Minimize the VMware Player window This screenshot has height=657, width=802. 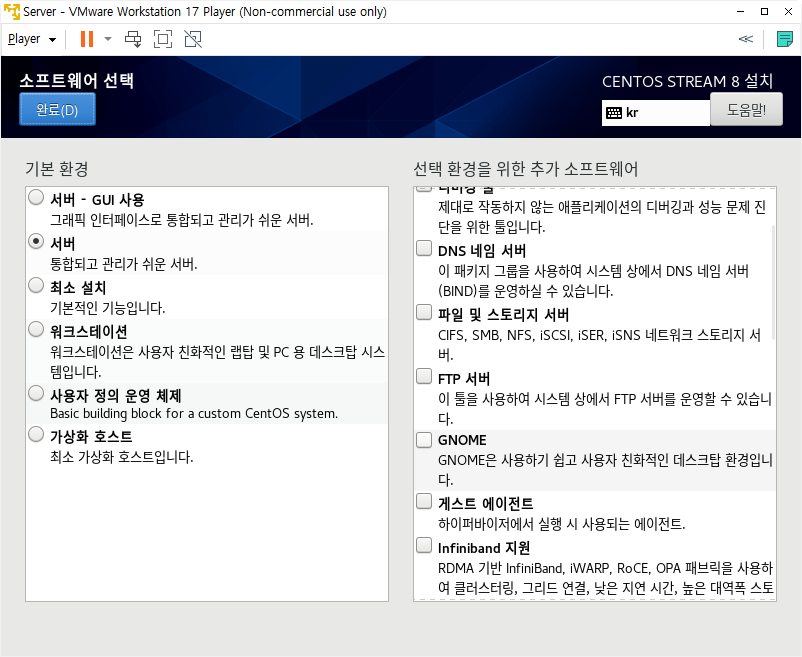click(740, 11)
